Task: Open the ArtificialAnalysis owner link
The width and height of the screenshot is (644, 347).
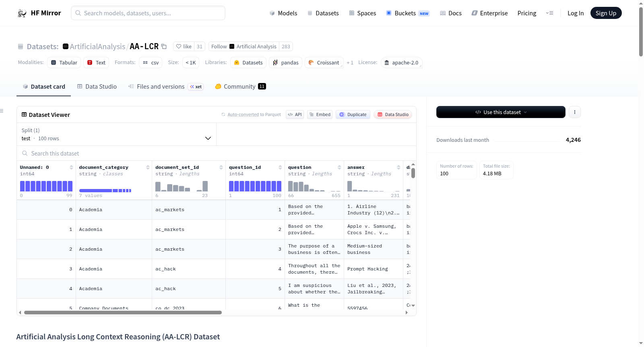Action: [97, 46]
